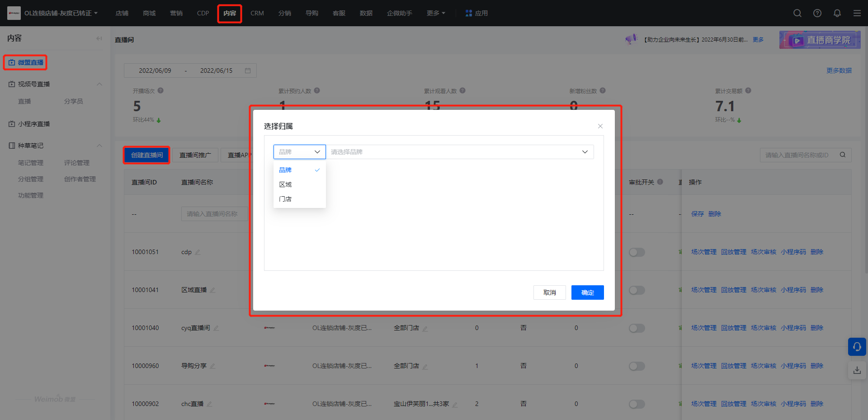
Task: Open the hamburger menu icon top right
Action: [x=857, y=13]
